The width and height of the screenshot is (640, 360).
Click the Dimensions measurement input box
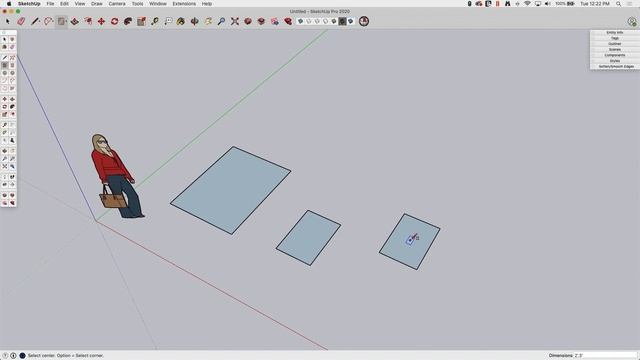(605, 356)
